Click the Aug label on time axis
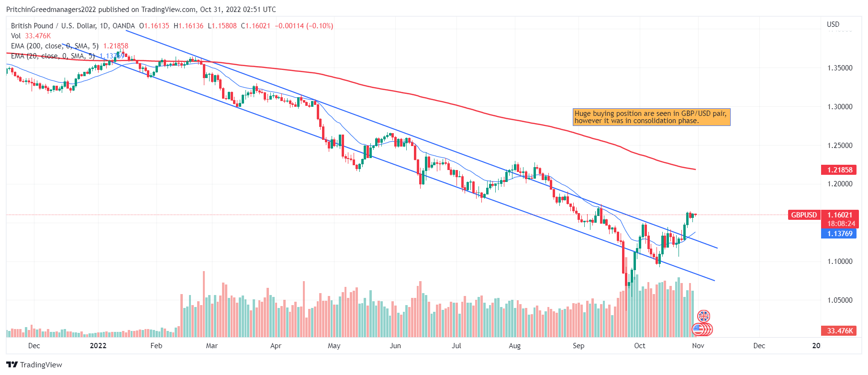868x375 pixels. pos(514,346)
